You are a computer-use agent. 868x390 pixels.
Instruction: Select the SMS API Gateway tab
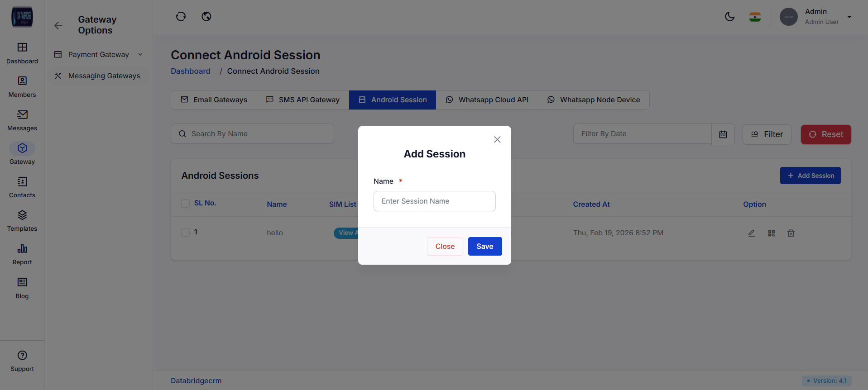(303, 100)
